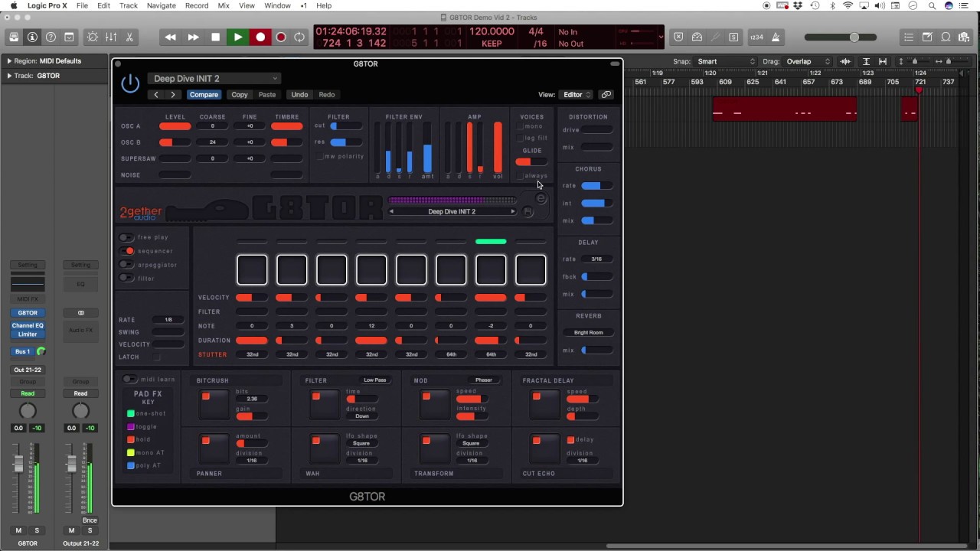Image resolution: width=980 pixels, height=551 pixels.
Task: Click the plugin link chain icon
Action: [606, 95]
